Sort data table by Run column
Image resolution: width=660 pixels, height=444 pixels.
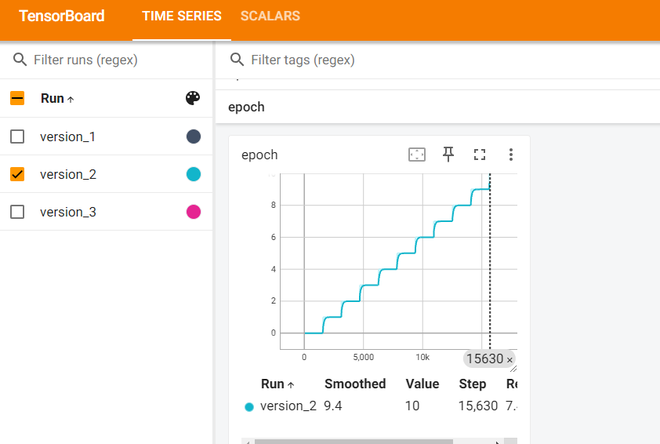coord(277,384)
